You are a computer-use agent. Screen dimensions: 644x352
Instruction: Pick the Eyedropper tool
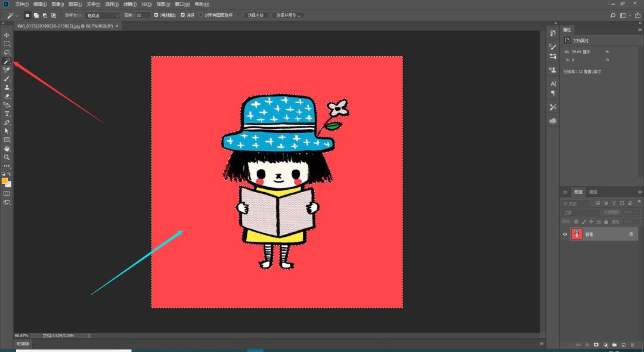[7, 69]
